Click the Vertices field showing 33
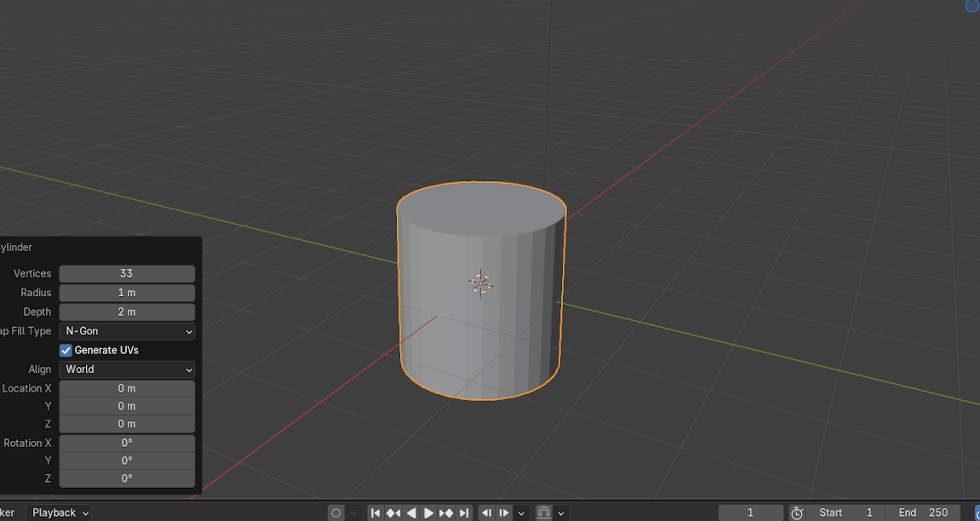Viewport: 980px width, 521px height. click(127, 273)
